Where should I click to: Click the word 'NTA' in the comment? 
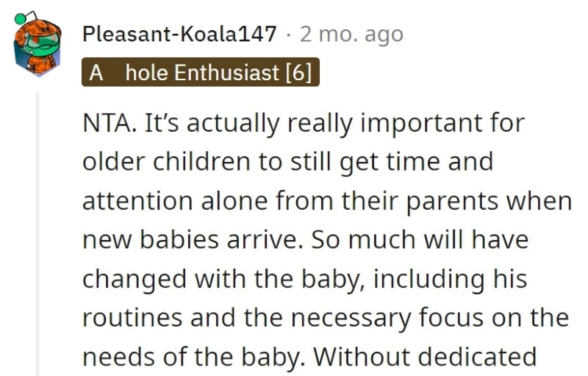(107, 123)
